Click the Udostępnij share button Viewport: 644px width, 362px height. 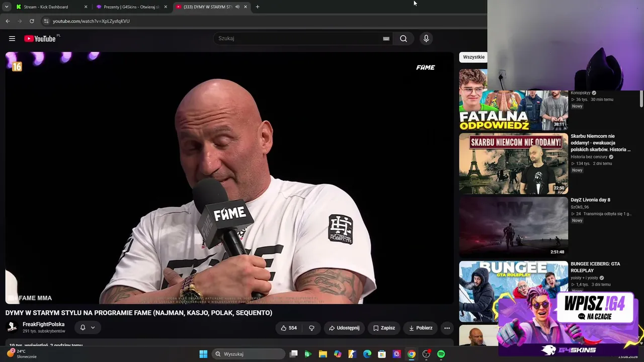pyautogui.click(x=344, y=328)
